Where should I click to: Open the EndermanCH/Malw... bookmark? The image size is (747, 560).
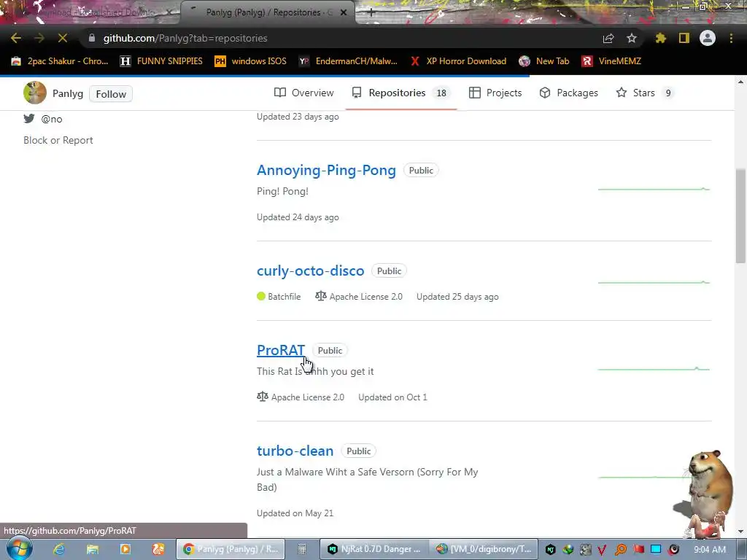[348, 61]
